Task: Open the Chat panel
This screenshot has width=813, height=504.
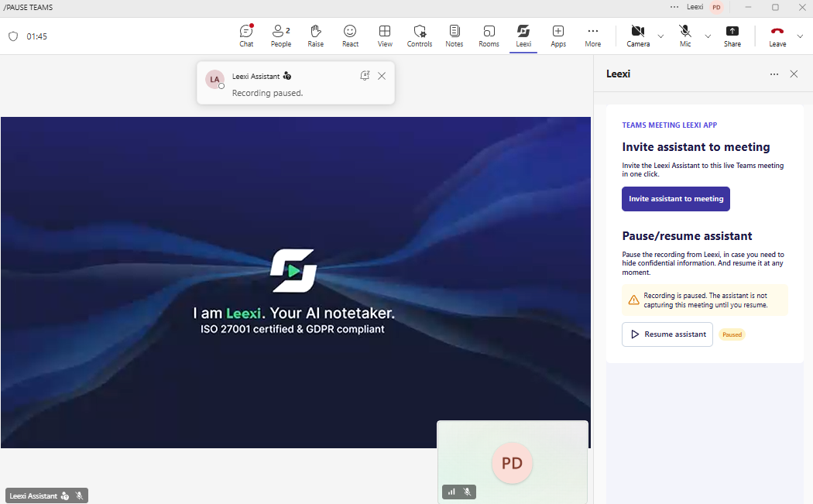Action: 246,36
